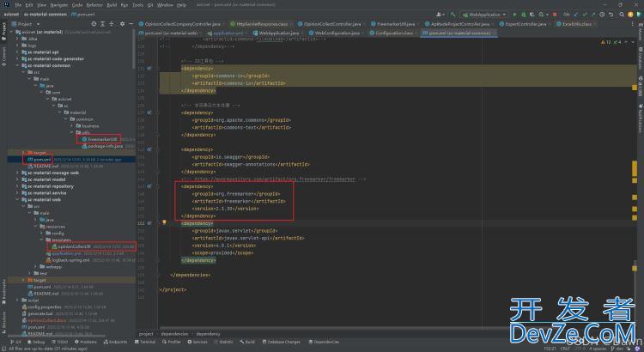
Task: Switch to the WebApplication.java editor tab
Action: tap(279, 33)
